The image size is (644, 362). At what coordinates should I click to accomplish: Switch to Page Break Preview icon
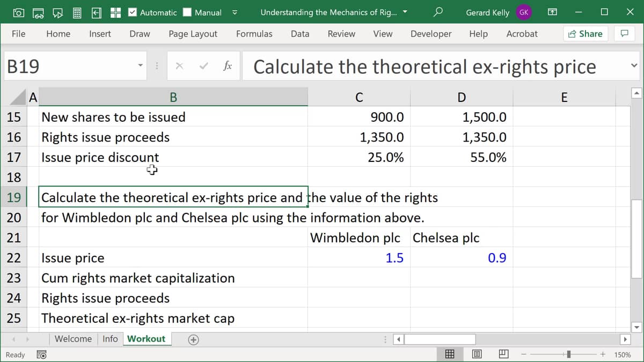[x=503, y=354]
